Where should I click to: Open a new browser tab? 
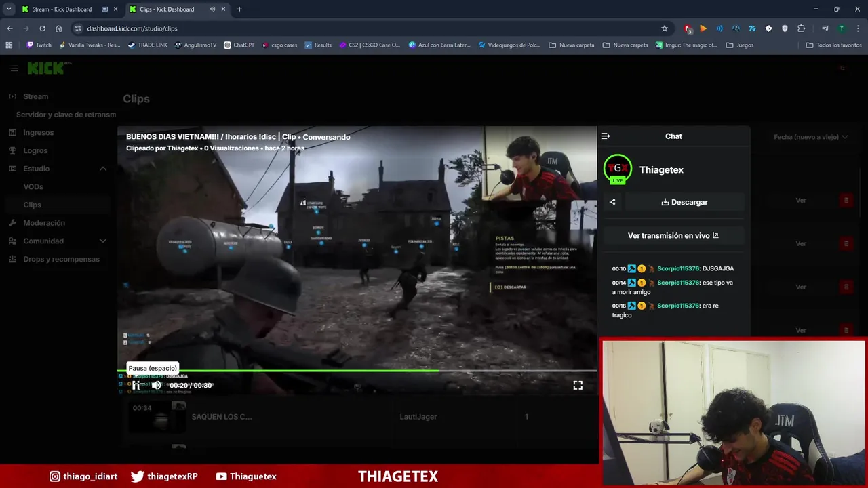pyautogui.click(x=239, y=9)
